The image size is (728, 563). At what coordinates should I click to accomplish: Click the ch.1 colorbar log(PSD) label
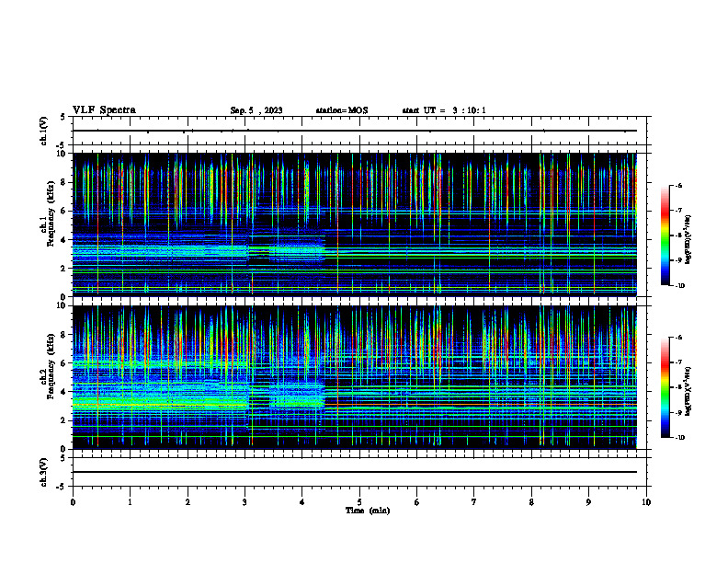pos(688,239)
